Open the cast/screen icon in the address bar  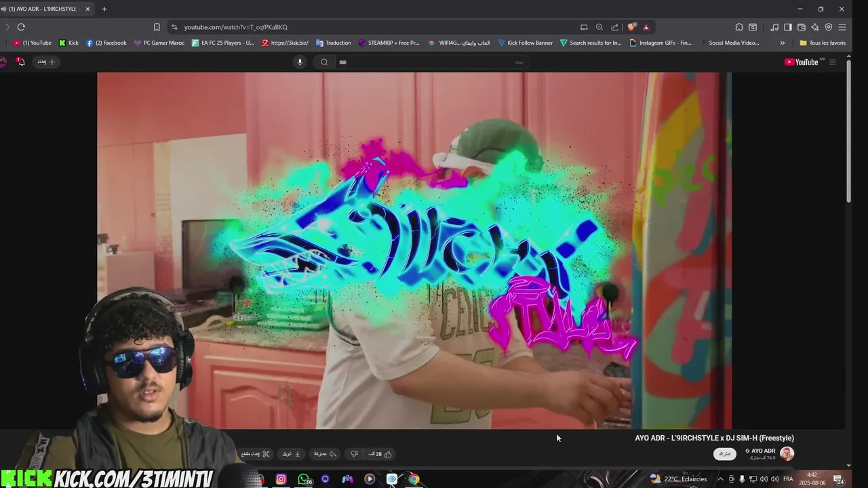584,27
